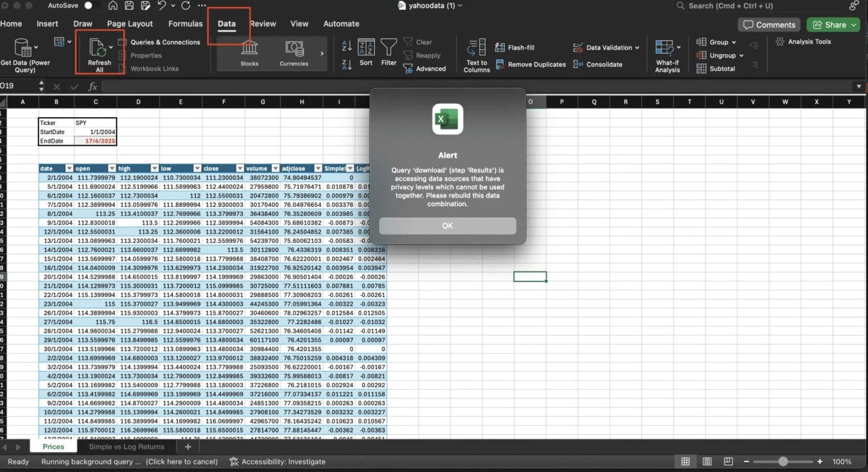The width and height of the screenshot is (868, 472).
Task: Click Refresh All
Action: point(99,55)
